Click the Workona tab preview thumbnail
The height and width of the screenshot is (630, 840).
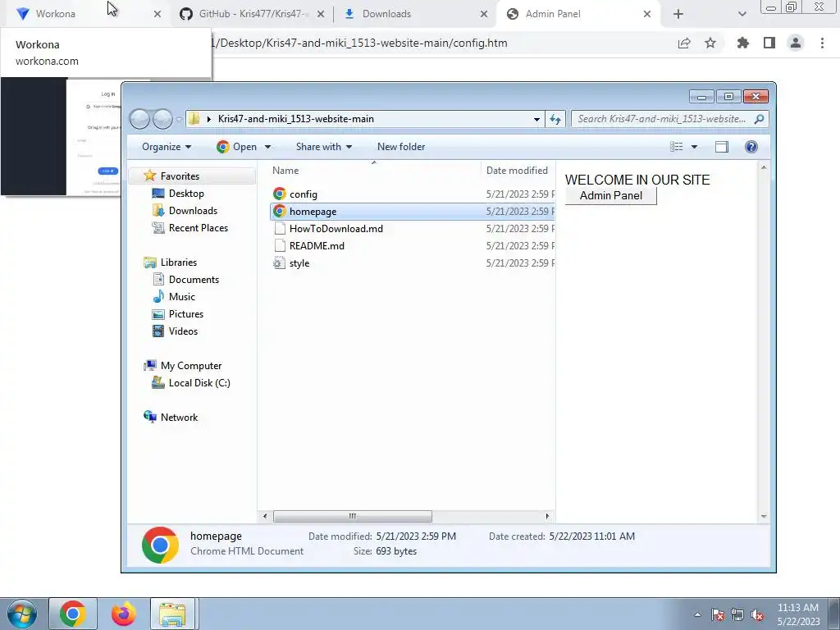[61, 137]
